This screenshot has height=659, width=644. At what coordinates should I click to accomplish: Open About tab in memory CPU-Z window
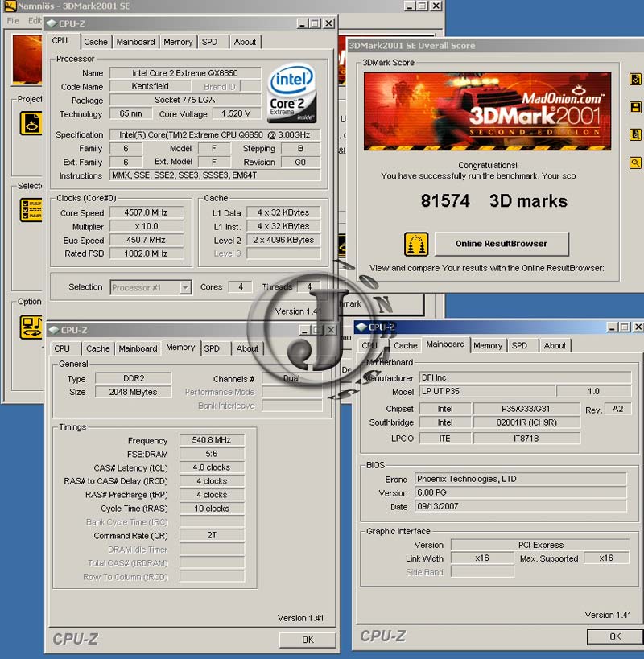(247, 348)
